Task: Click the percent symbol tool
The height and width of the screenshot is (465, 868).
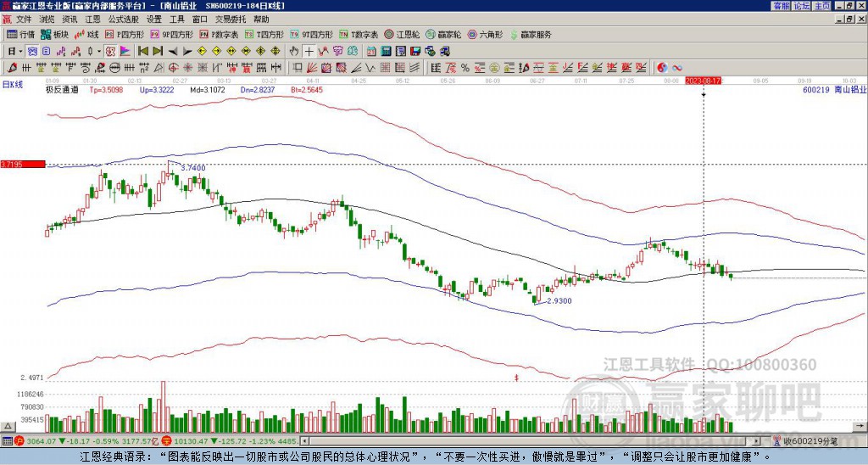Action: (x=465, y=68)
